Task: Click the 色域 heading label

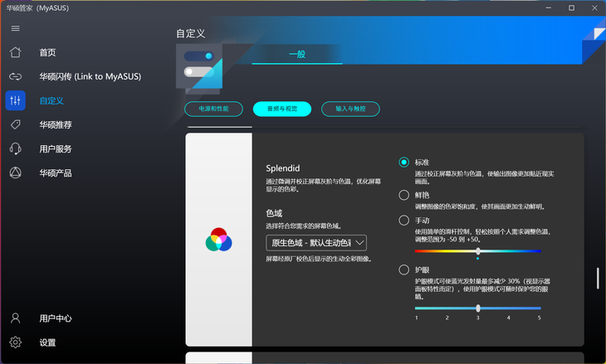Action: (x=274, y=213)
